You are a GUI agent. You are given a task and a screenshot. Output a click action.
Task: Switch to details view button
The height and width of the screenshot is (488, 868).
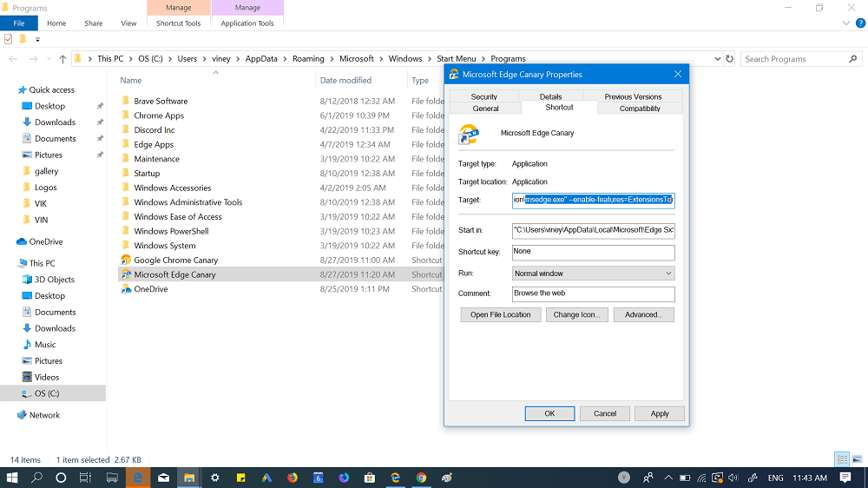click(x=842, y=459)
